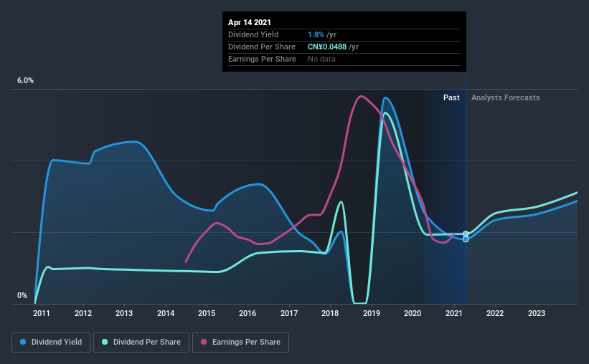
Task: Click the pink Earnings Per Share legend dot
Action: [x=204, y=342]
